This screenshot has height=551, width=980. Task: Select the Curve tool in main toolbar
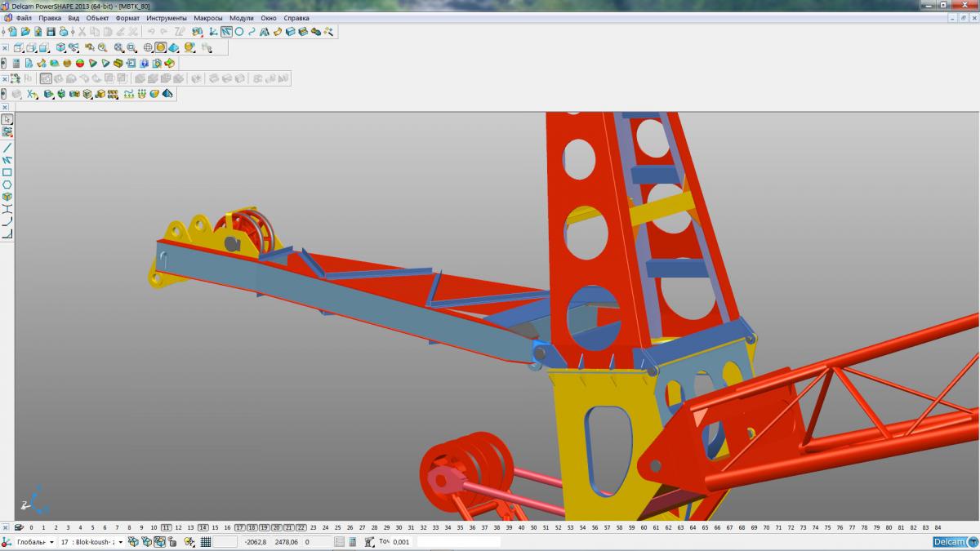pyautogui.click(x=252, y=31)
